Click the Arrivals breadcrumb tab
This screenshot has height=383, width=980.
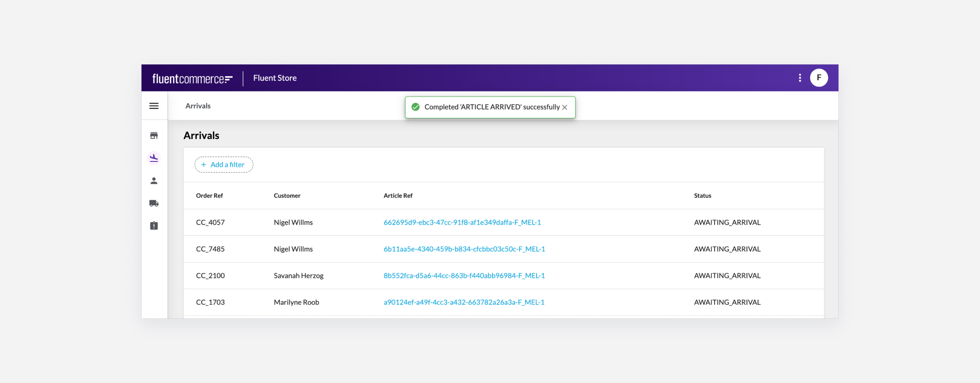click(198, 106)
